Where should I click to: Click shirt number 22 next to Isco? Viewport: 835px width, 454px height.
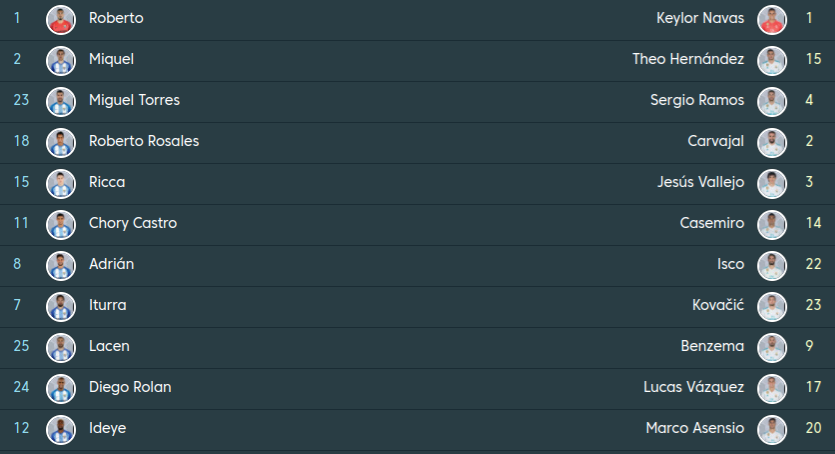pyautogui.click(x=813, y=265)
